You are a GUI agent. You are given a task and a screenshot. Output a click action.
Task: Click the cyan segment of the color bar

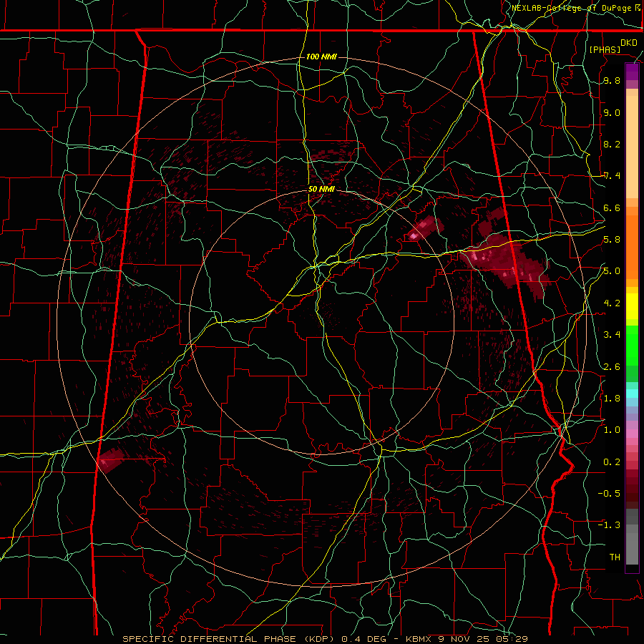point(632,393)
